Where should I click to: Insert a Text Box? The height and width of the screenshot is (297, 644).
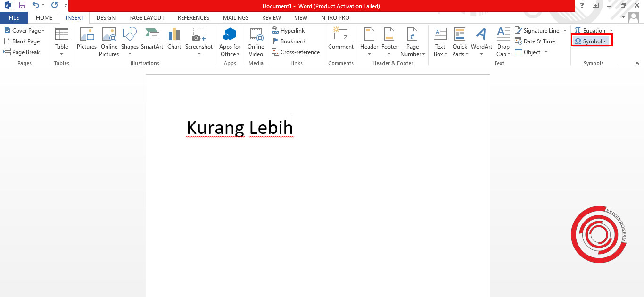[x=440, y=41]
